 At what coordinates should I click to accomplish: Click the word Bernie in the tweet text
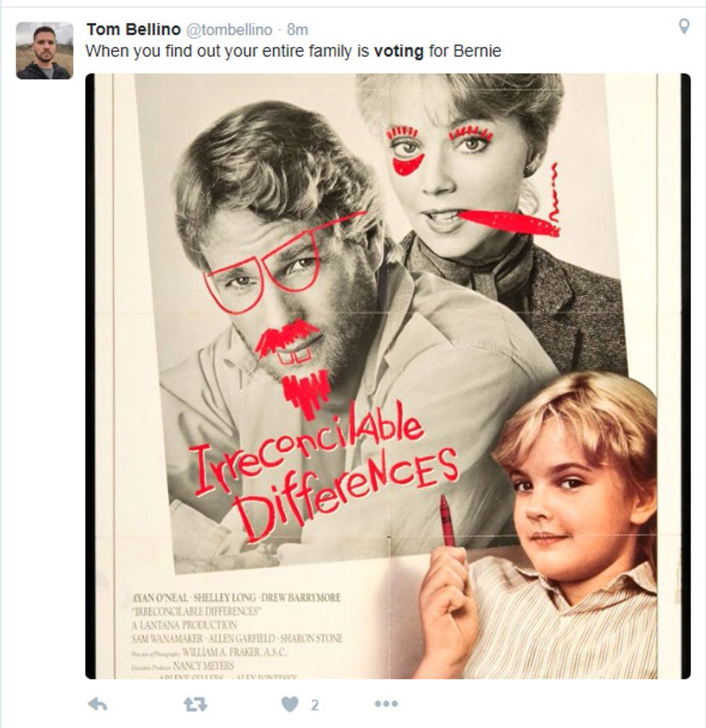click(477, 50)
